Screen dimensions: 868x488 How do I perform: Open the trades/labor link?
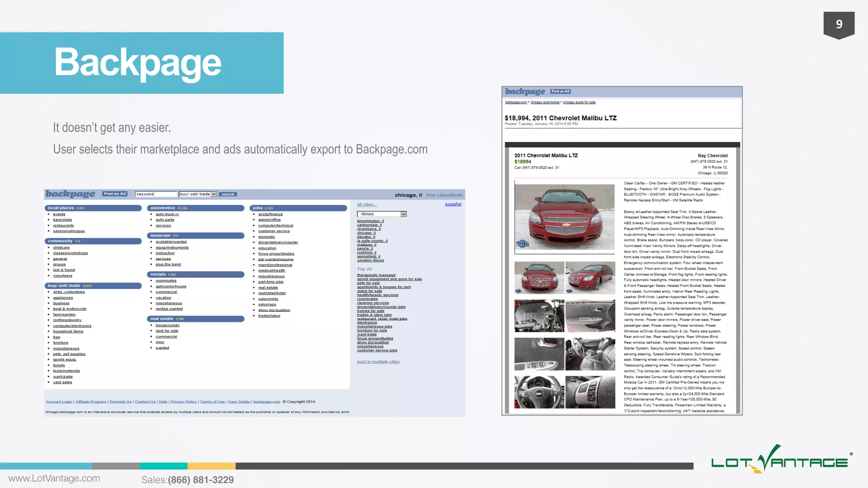pos(269,316)
